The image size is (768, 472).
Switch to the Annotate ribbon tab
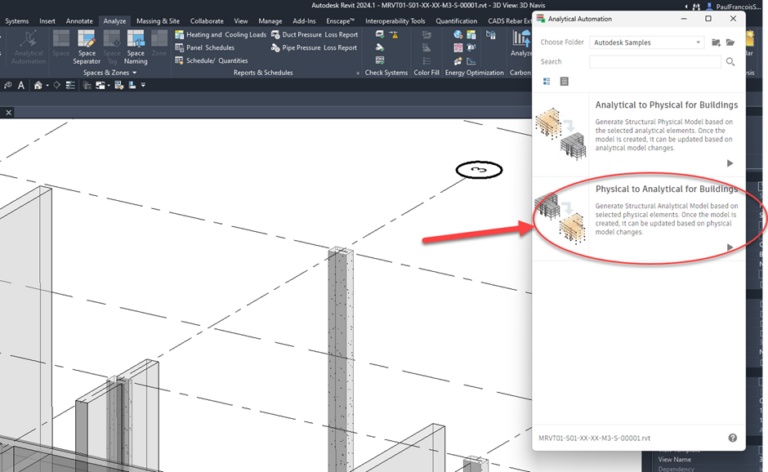pyautogui.click(x=79, y=21)
